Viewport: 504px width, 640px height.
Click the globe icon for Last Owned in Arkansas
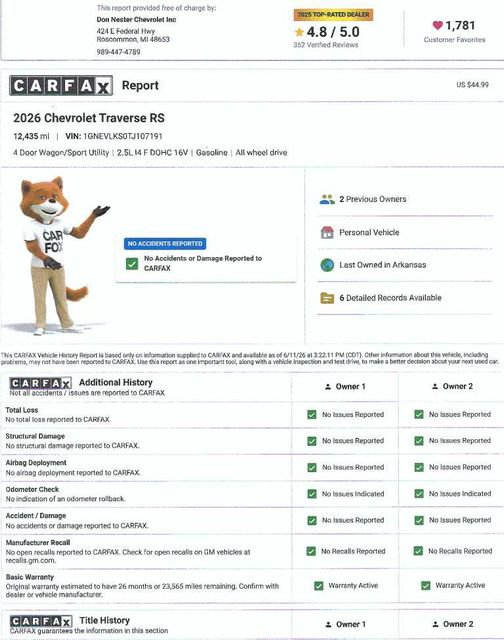(327, 265)
